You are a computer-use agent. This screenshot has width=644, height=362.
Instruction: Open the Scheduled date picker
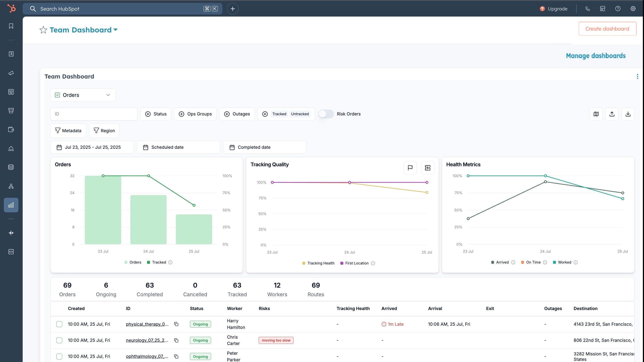[178, 147]
